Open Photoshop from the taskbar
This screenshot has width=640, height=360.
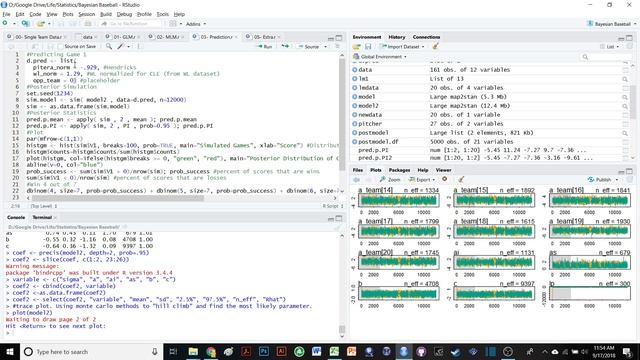(x=264, y=351)
